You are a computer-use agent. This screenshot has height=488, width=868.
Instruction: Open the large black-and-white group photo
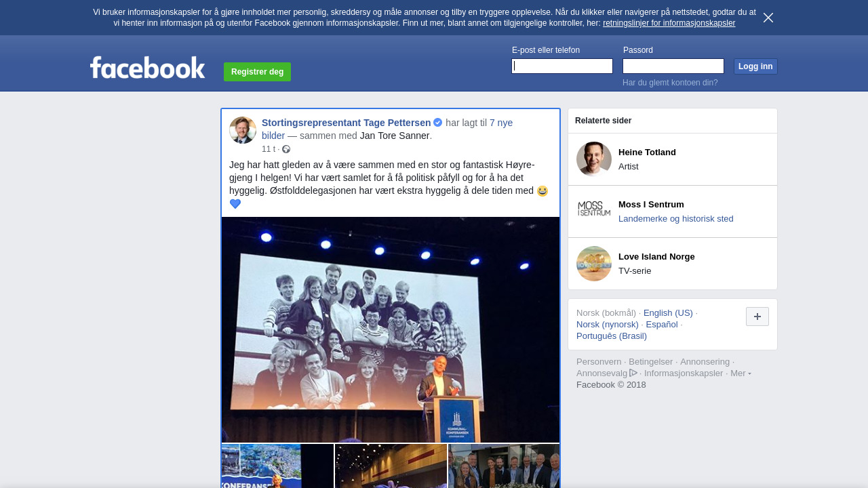391,329
